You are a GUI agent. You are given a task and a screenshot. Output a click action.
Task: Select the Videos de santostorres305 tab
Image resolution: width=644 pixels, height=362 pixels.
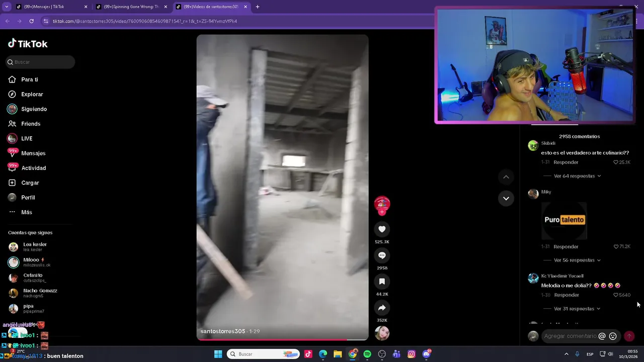(211, 7)
